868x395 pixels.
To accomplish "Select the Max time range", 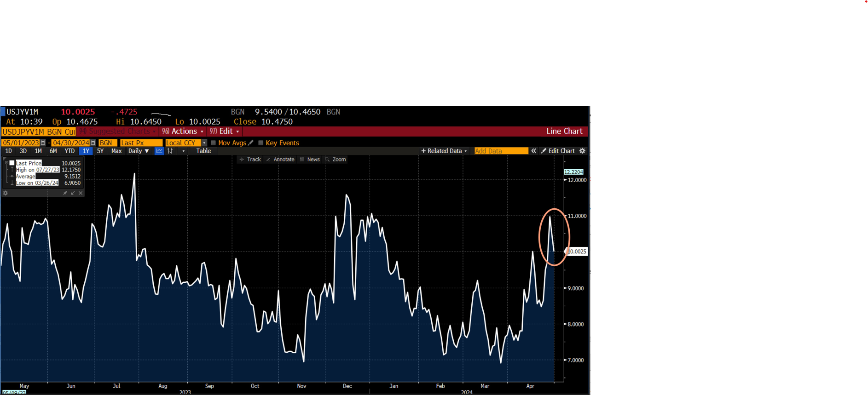I will [x=116, y=151].
